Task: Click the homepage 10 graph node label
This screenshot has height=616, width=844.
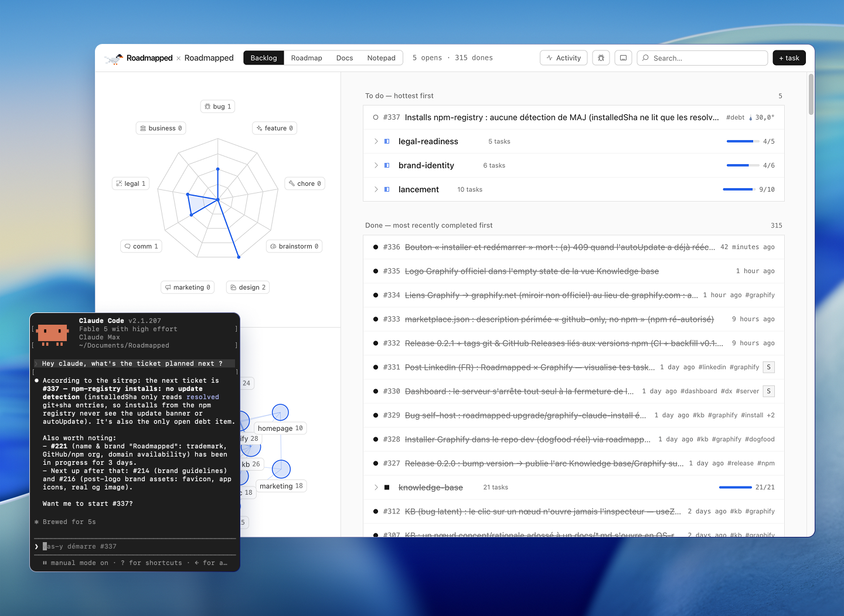Action: [x=280, y=428]
